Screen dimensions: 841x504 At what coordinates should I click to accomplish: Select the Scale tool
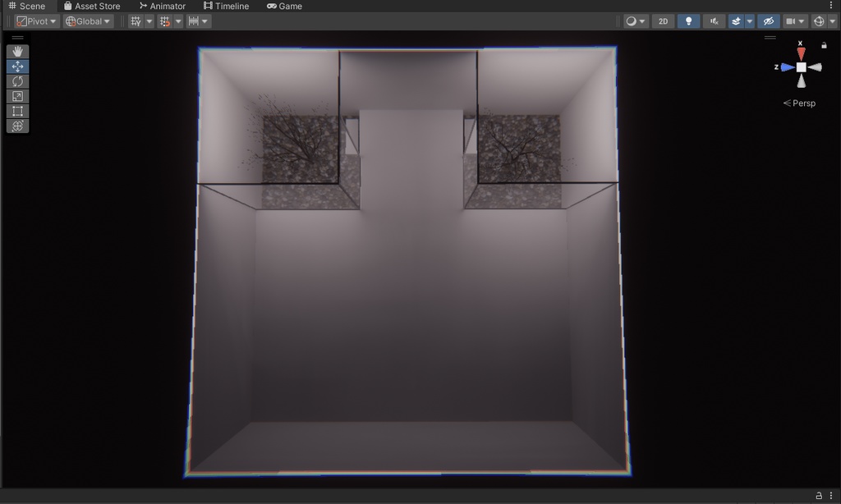17,97
